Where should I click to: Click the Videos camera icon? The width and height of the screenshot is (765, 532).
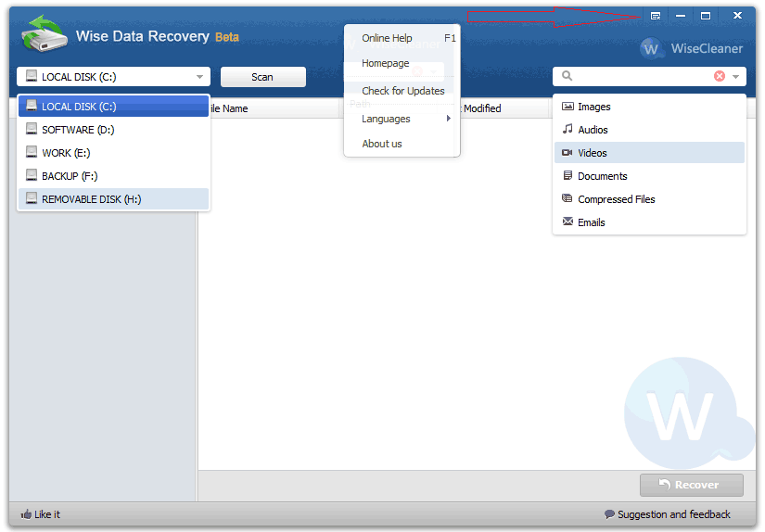(567, 153)
